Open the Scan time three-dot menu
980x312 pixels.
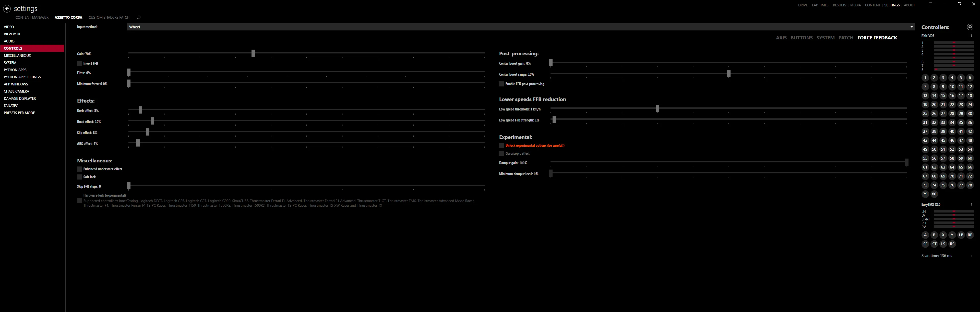pyautogui.click(x=971, y=256)
